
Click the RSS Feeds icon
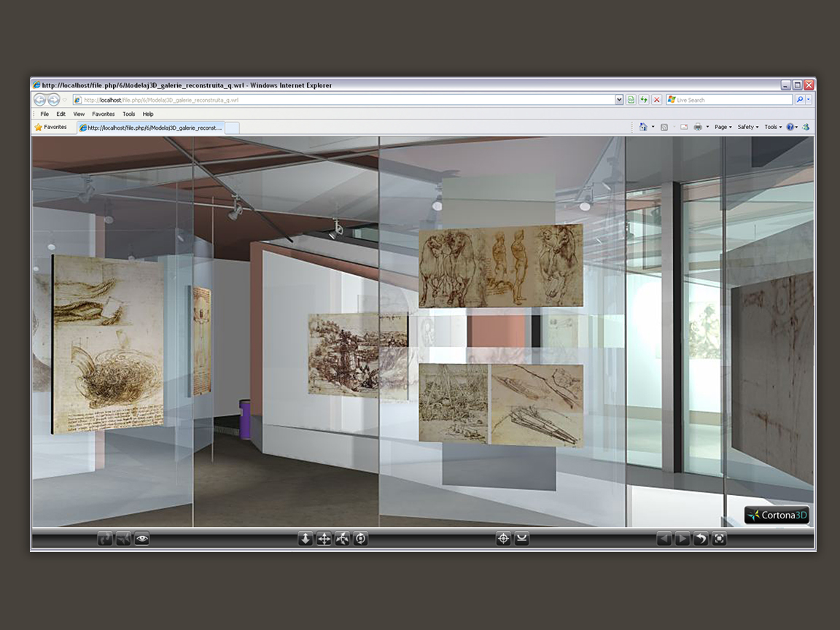point(664,127)
